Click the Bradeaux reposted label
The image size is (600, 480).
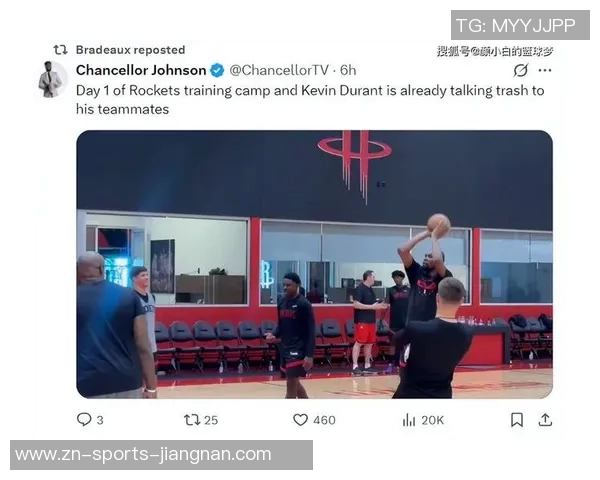click(x=130, y=50)
